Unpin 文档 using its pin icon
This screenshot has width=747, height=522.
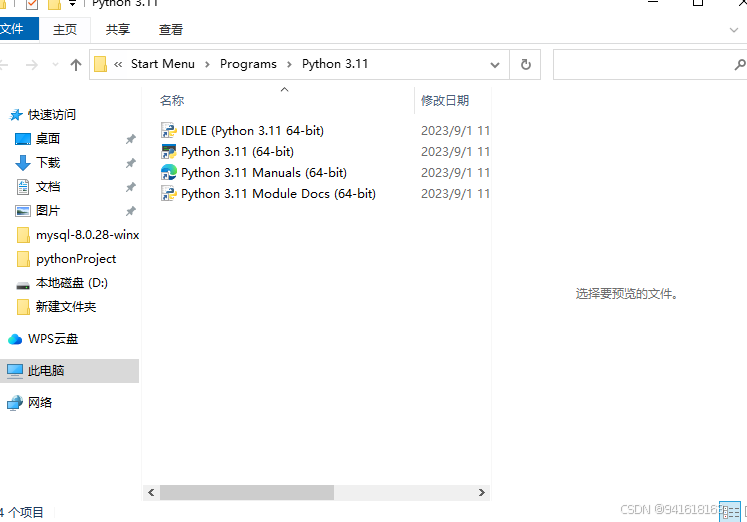(x=131, y=187)
